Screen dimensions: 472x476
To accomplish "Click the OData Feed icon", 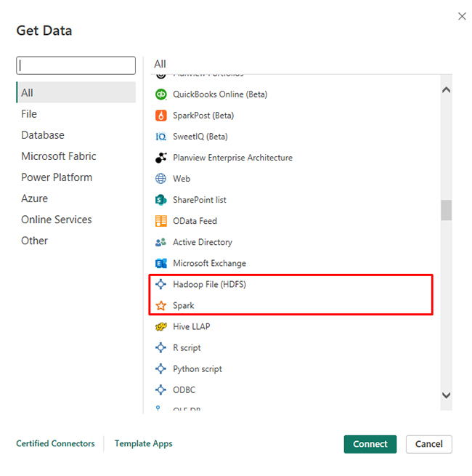I will pyautogui.click(x=160, y=221).
